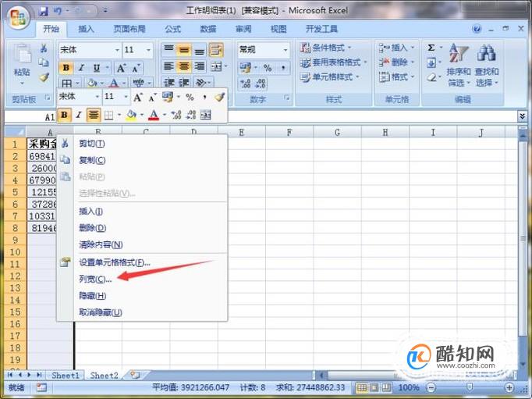Toggle middle vertical align in ribbon
532x399 pixels.
pos(183,50)
